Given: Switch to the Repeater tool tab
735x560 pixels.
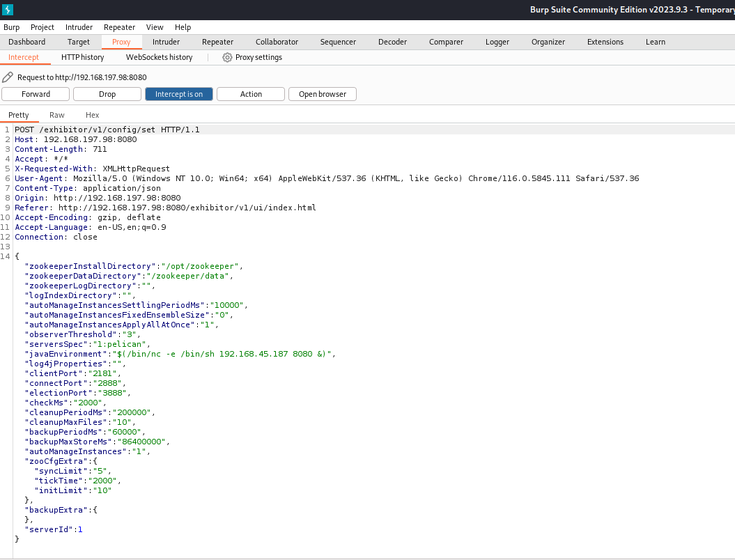Looking at the screenshot, I should click(217, 42).
